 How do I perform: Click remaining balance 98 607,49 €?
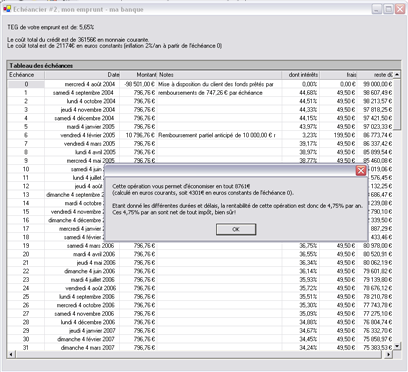coord(378,93)
